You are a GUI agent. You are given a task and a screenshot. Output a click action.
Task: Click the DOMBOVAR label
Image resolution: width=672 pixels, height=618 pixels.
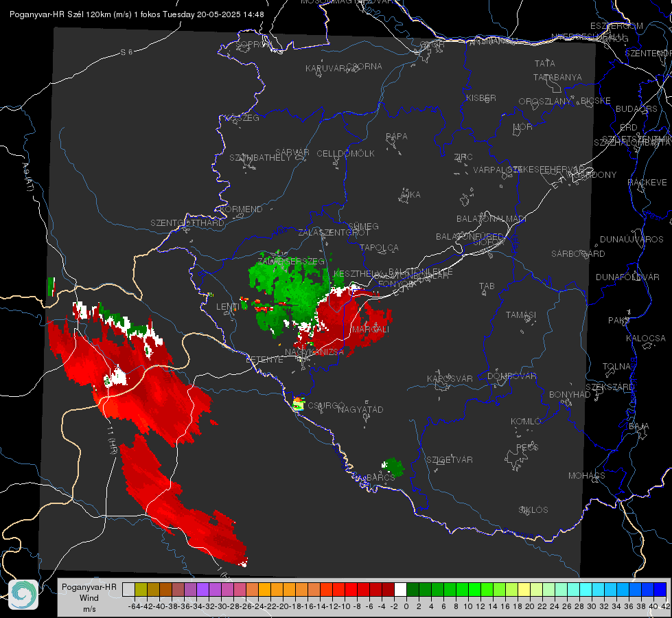tap(511, 376)
